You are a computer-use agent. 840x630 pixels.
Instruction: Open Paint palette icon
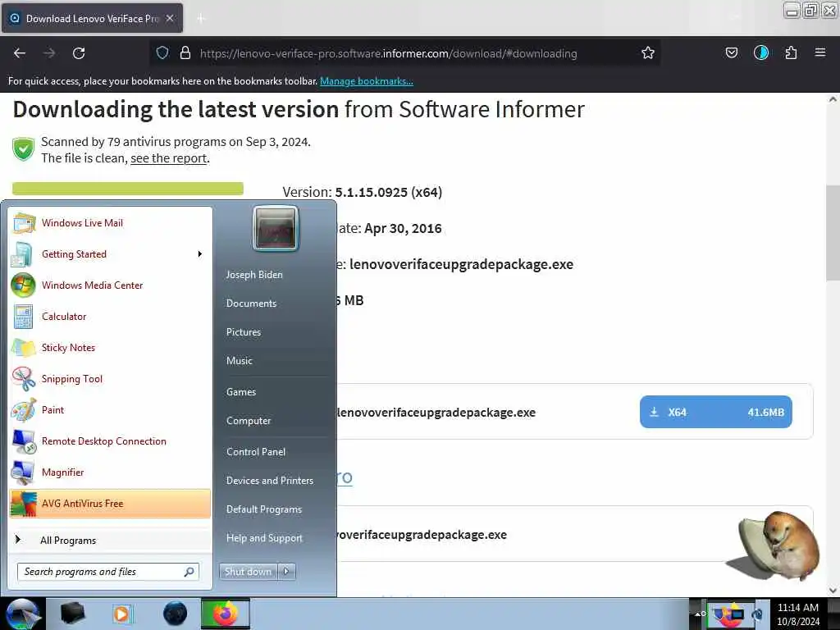click(x=23, y=410)
